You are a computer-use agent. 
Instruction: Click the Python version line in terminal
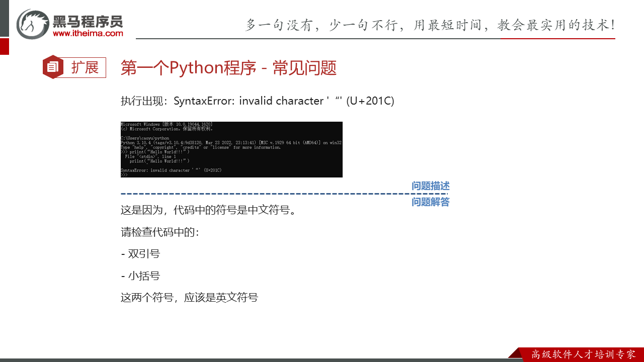coord(231,143)
